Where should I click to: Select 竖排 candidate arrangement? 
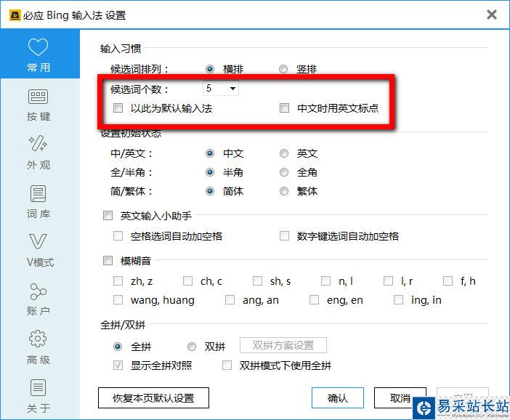click(283, 69)
